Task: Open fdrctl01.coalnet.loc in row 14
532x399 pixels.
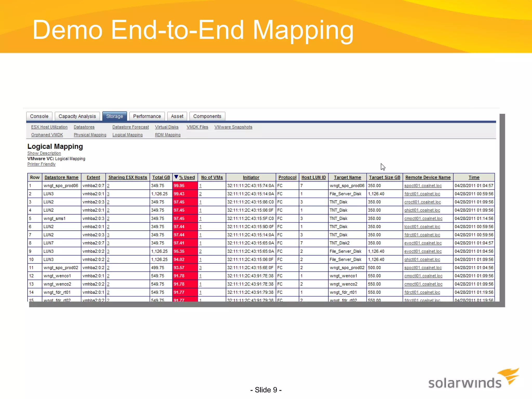Action: click(422, 292)
